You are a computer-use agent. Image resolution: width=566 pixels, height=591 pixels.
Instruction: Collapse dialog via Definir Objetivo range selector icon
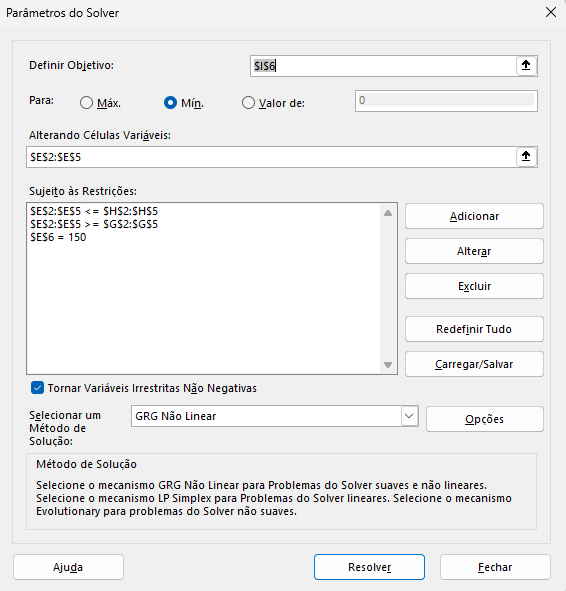tap(526, 66)
